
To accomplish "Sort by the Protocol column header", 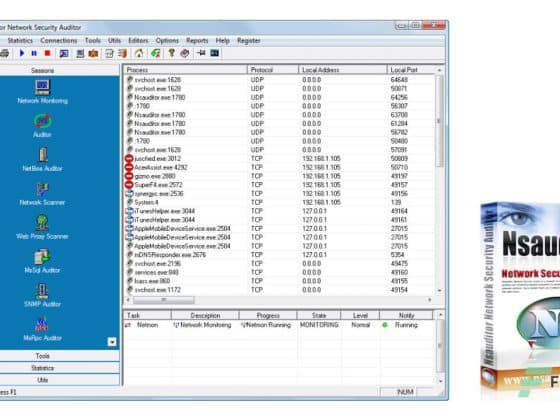I will (273, 70).
